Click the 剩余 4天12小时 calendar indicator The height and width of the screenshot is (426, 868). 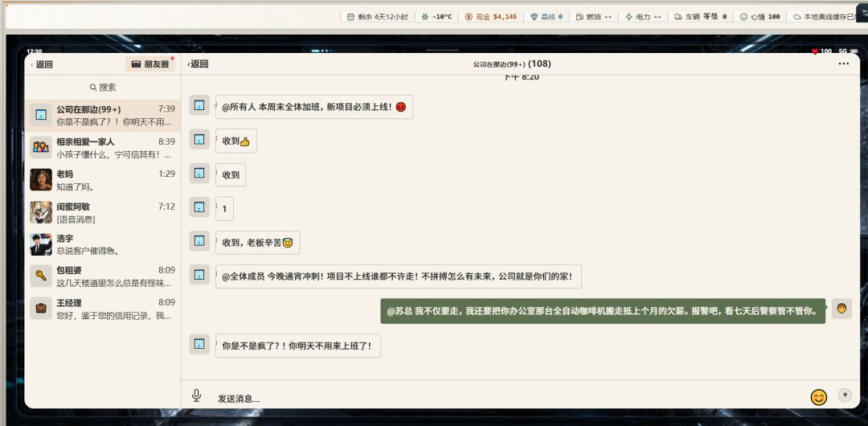tap(378, 17)
